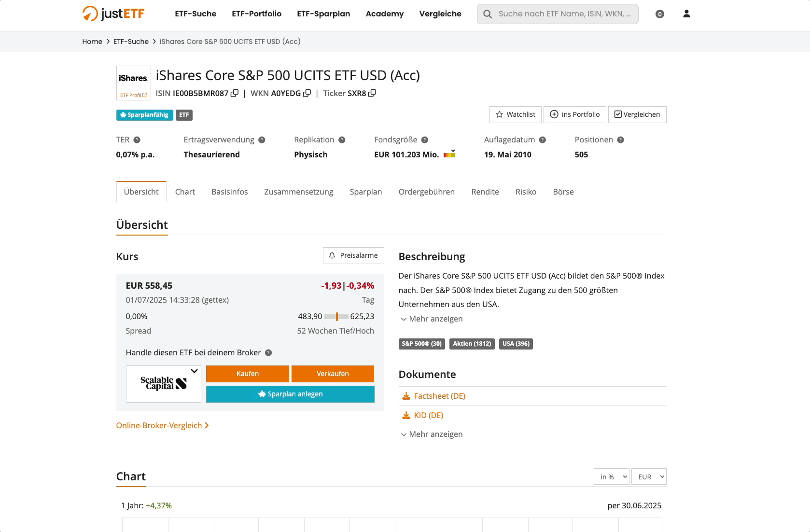The height and width of the screenshot is (532, 810).
Task: Click the justETF logo
Action: coord(114,14)
